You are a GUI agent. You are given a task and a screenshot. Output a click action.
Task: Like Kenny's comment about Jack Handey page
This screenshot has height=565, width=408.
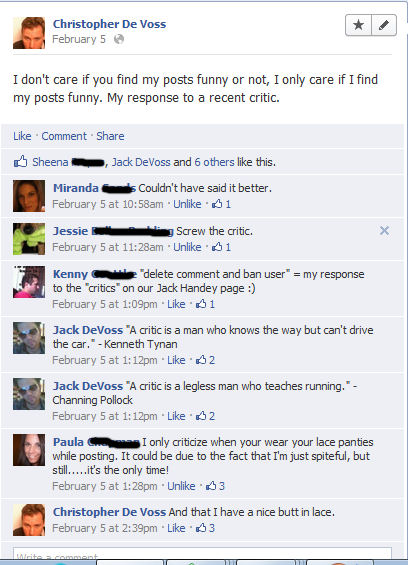point(176,304)
